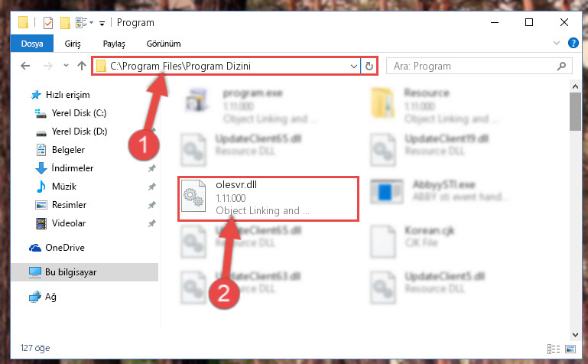This screenshot has width=588, height=364.
Task: Click the vertical scrollbar down arrow
Action: click(x=575, y=334)
